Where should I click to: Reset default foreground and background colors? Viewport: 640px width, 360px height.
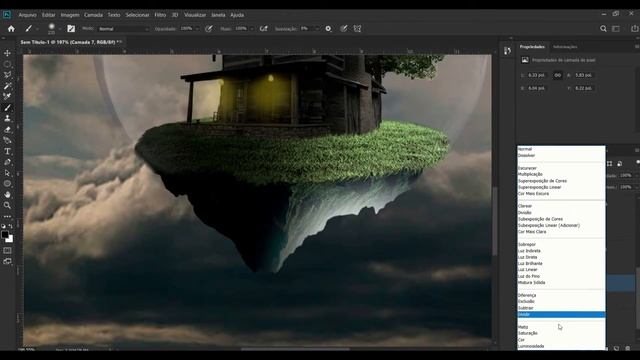click(3, 226)
